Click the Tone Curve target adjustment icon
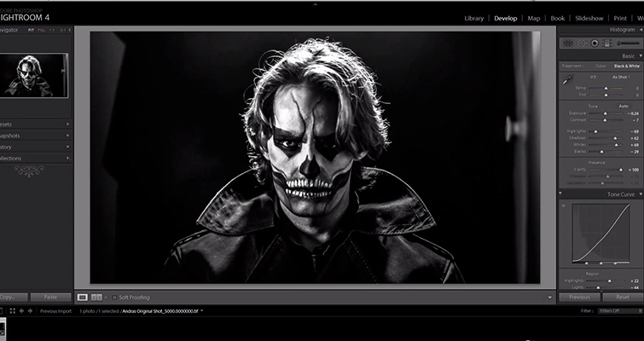Image resolution: width=644 pixels, height=341 pixels. pyautogui.click(x=563, y=206)
